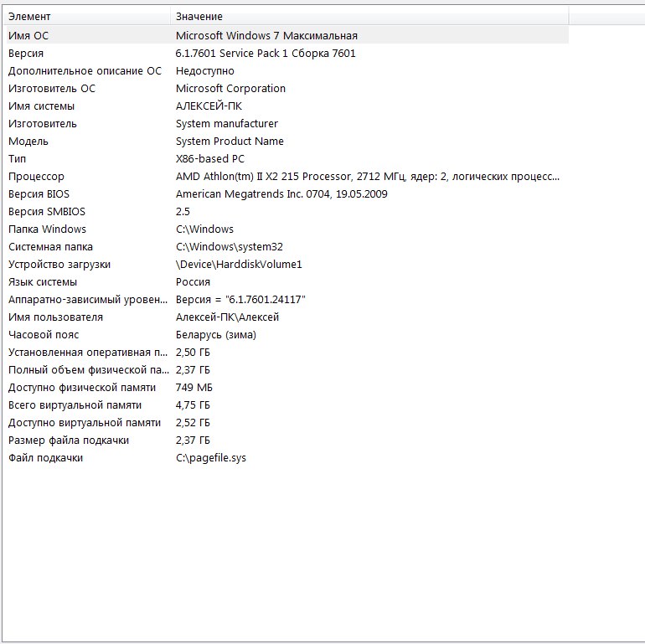The image size is (645, 644).
Task: Click the "Элемент" column header
Action: point(29,17)
